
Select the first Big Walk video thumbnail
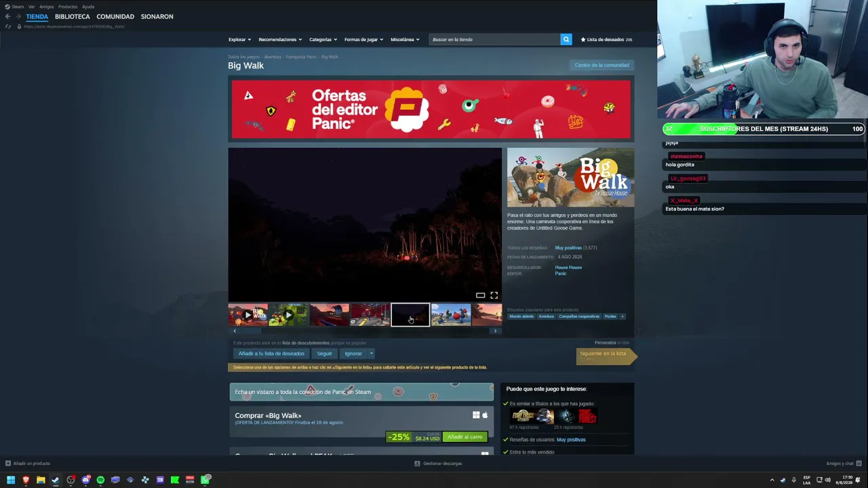[x=248, y=314]
